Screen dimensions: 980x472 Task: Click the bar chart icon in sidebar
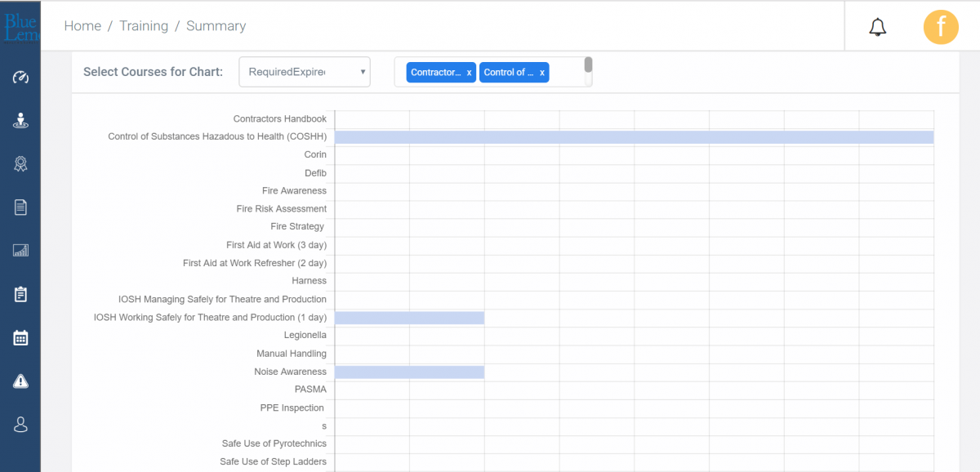pyautogui.click(x=20, y=251)
